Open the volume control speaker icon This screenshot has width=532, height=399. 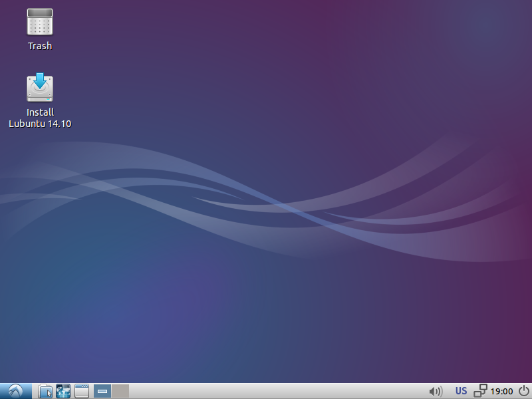point(436,391)
